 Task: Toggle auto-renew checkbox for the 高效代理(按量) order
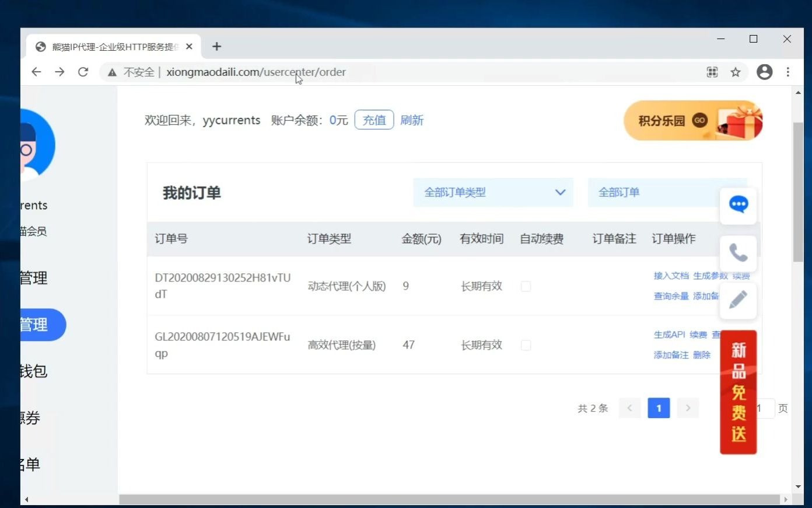click(x=526, y=345)
